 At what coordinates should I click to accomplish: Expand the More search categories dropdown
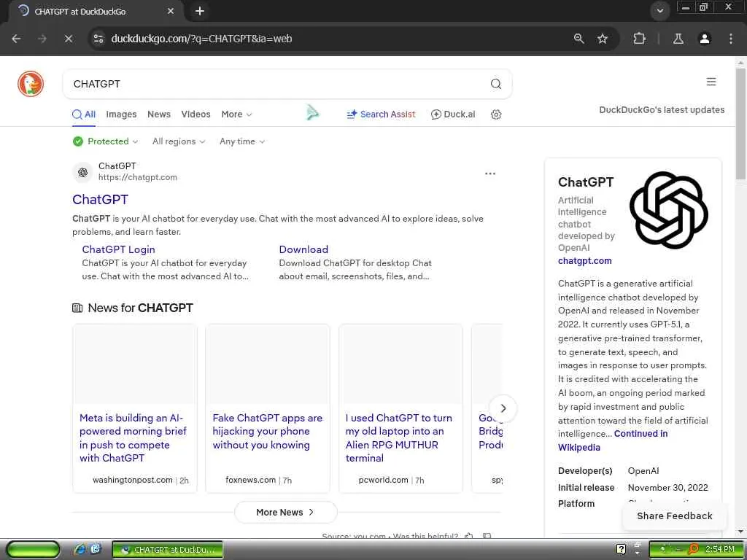[237, 114]
